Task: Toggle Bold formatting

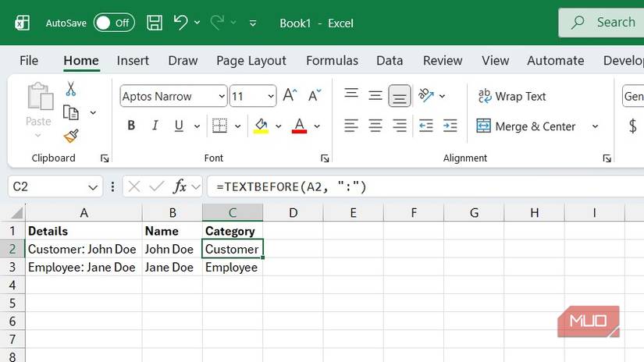Action: pyautogui.click(x=131, y=125)
